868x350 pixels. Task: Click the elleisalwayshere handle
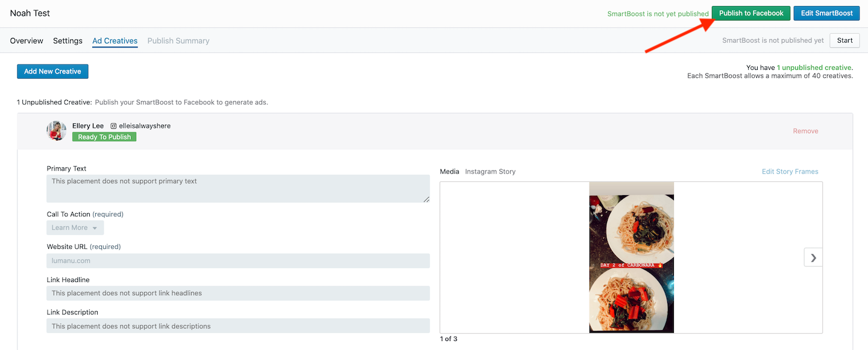[x=145, y=126]
